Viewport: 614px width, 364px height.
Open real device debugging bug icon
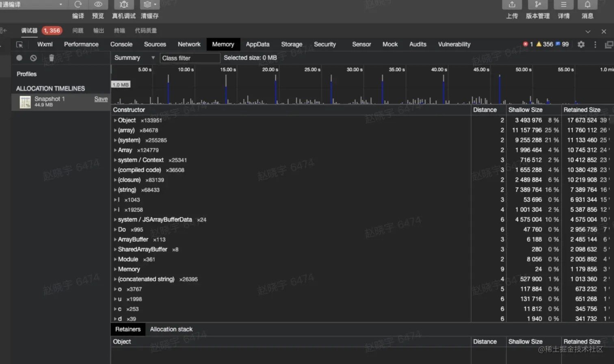124,4
